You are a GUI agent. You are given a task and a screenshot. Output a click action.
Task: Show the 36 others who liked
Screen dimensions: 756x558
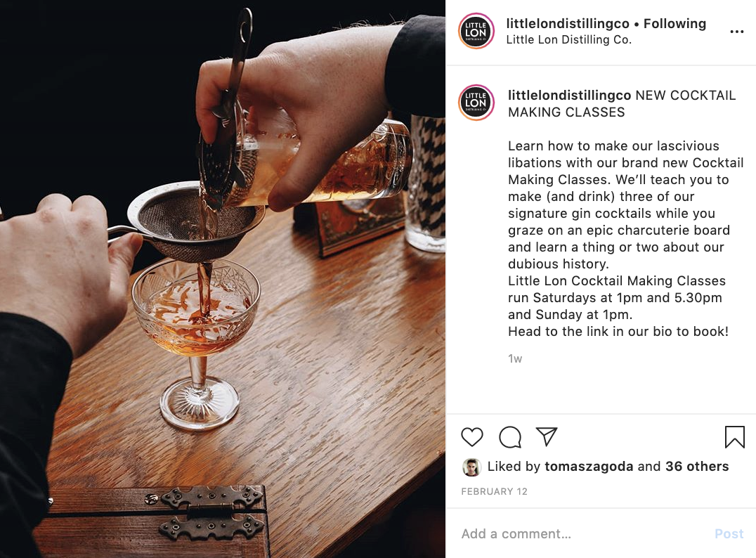tap(697, 467)
